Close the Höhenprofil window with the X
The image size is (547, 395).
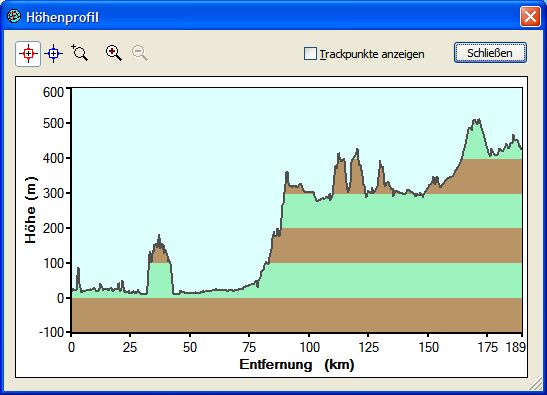pyautogui.click(x=530, y=16)
